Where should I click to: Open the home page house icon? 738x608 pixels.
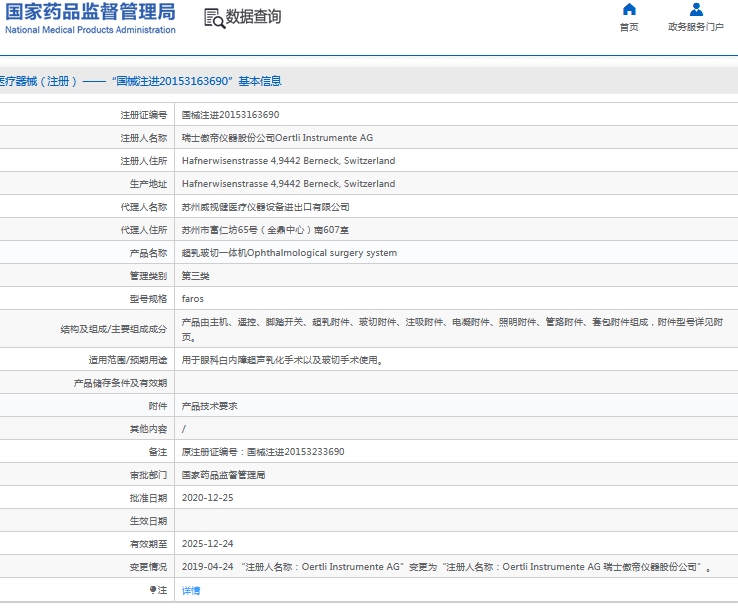tap(629, 9)
